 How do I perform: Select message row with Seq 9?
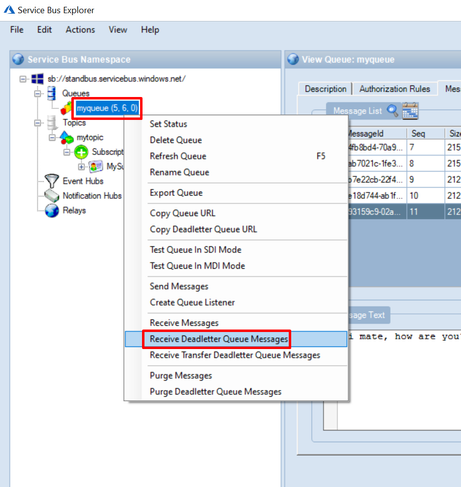pos(405,180)
